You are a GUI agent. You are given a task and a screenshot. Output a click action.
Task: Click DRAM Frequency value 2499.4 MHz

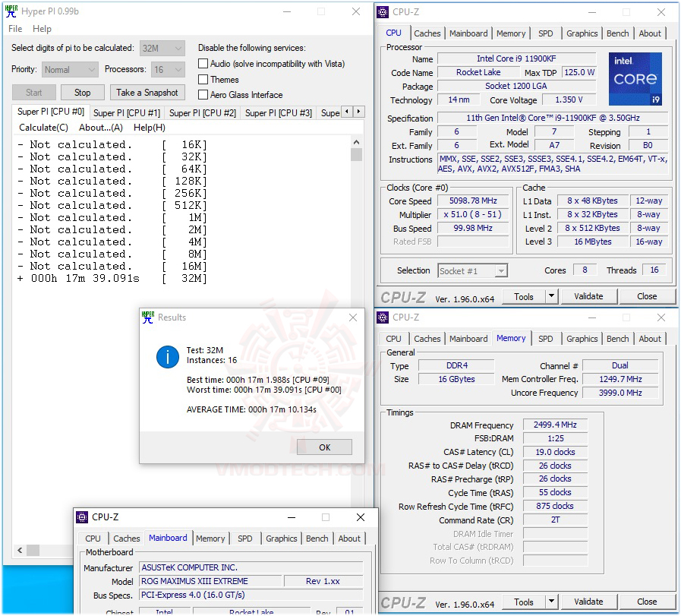point(555,425)
